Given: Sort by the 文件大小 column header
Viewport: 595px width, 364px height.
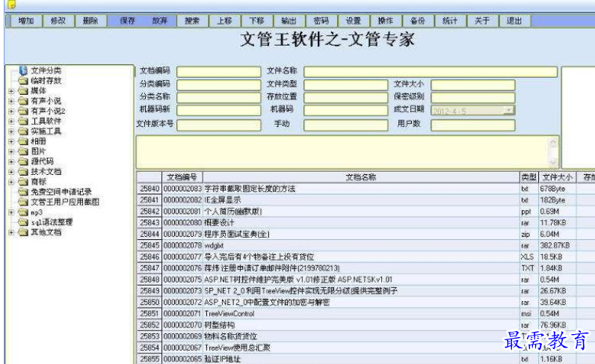Looking at the screenshot, I should point(557,177).
